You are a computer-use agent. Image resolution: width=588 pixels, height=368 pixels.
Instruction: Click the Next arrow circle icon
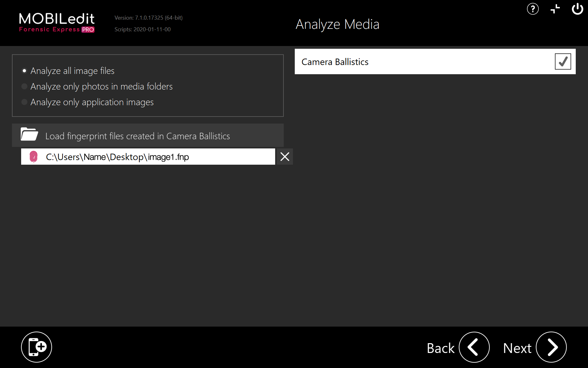coord(551,347)
